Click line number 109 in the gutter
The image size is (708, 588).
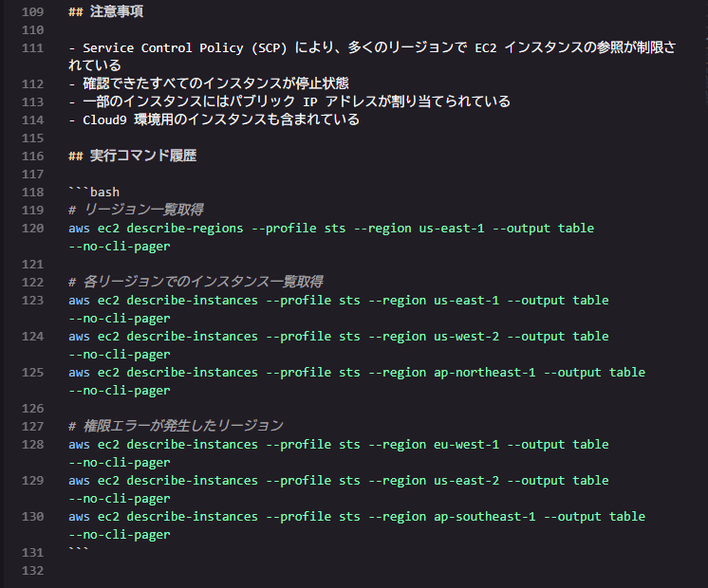(32, 11)
